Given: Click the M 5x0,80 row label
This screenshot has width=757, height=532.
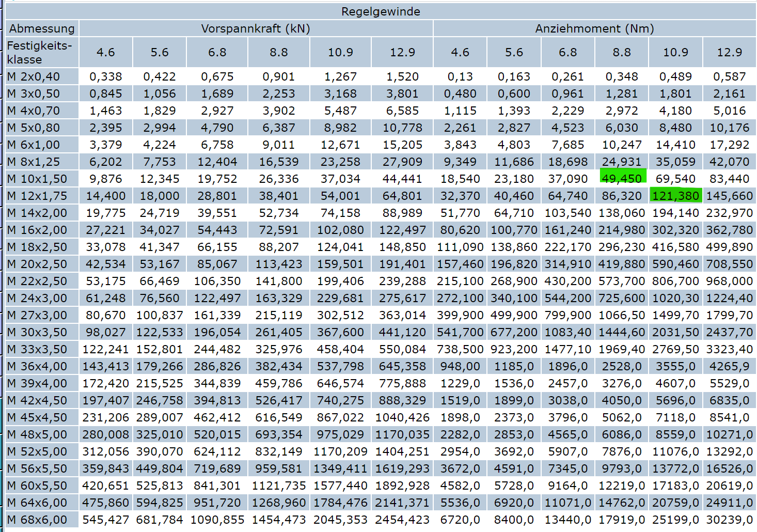Looking at the screenshot, I should (x=42, y=128).
